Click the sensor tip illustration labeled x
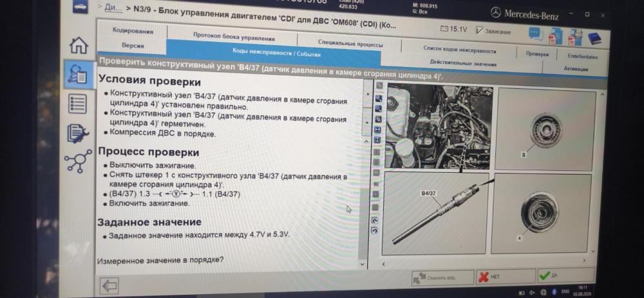 point(540,214)
